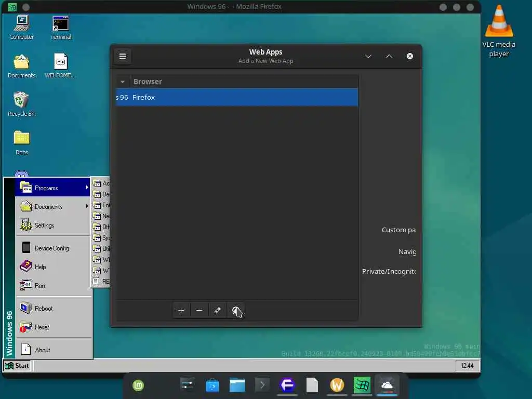
Task: Open the green Windows 96 icon in dock
Action: [362, 385]
